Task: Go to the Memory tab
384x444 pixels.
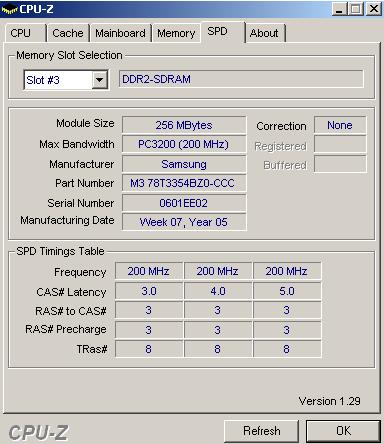Action: coord(176,33)
